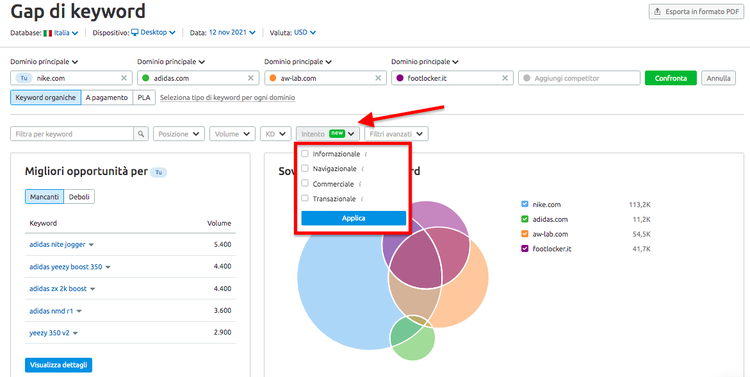750x377 pixels.
Task: Switch to the Mancanti tab
Action: tap(44, 197)
